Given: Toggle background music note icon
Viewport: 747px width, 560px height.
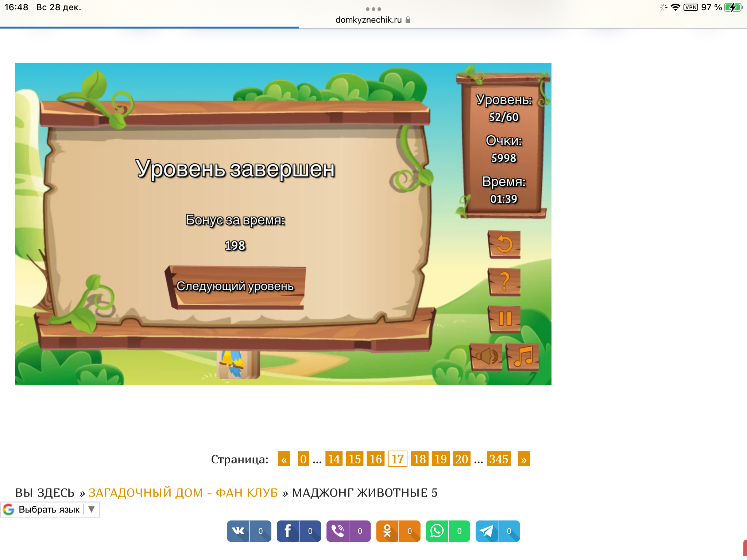Looking at the screenshot, I should pos(523,357).
